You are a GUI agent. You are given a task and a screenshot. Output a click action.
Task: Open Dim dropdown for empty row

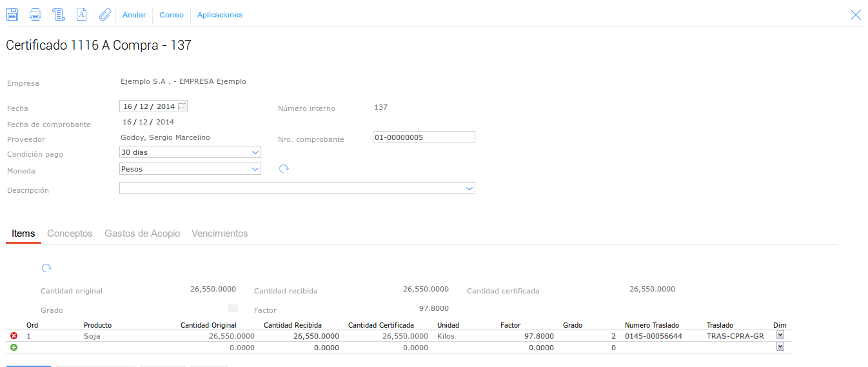pyautogui.click(x=780, y=347)
